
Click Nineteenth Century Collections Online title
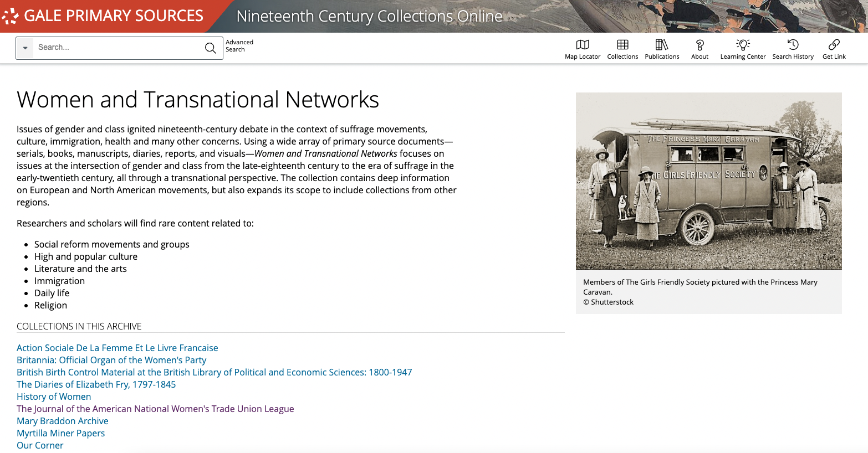pyautogui.click(x=369, y=16)
